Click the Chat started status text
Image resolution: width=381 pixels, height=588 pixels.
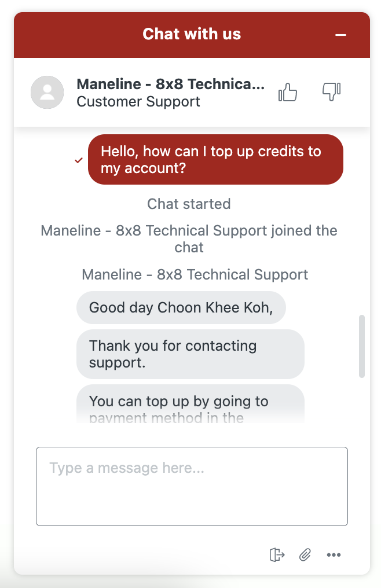pyautogui.click(x=189, y=204)
